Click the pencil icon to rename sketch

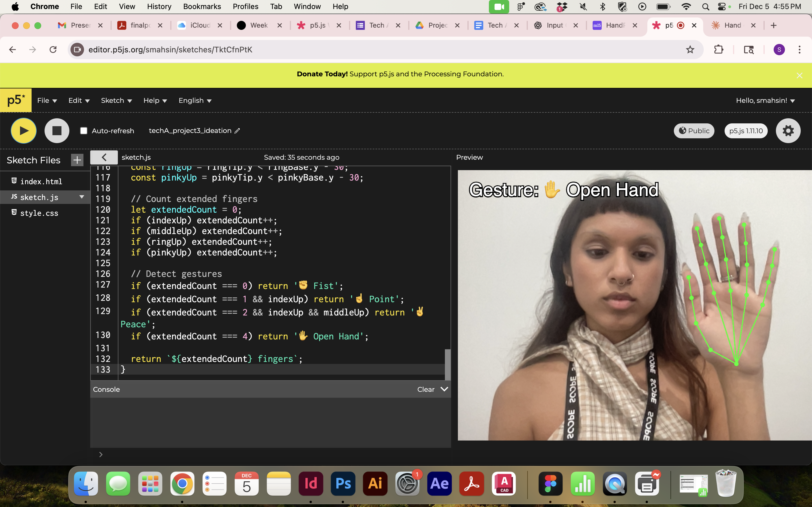[237, 131]
